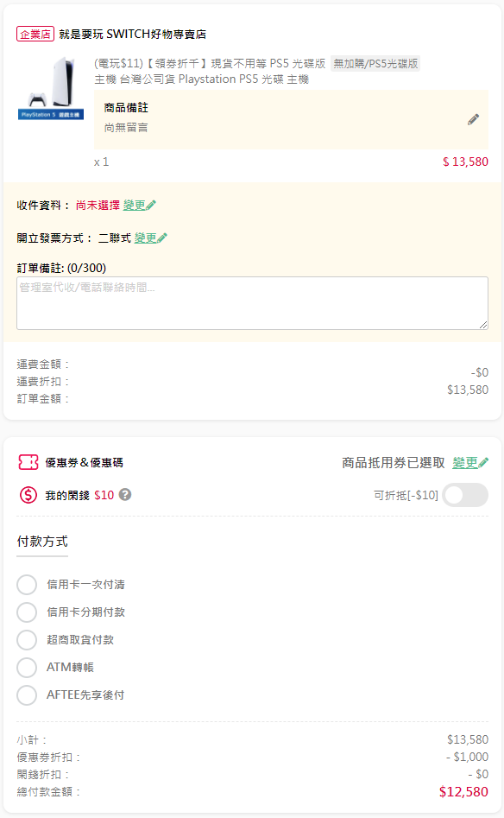Open the help question mark icon

click(x=125, y=495)
